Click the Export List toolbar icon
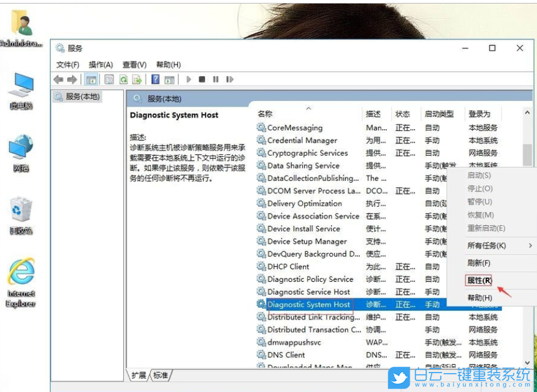 coord(137,80)
